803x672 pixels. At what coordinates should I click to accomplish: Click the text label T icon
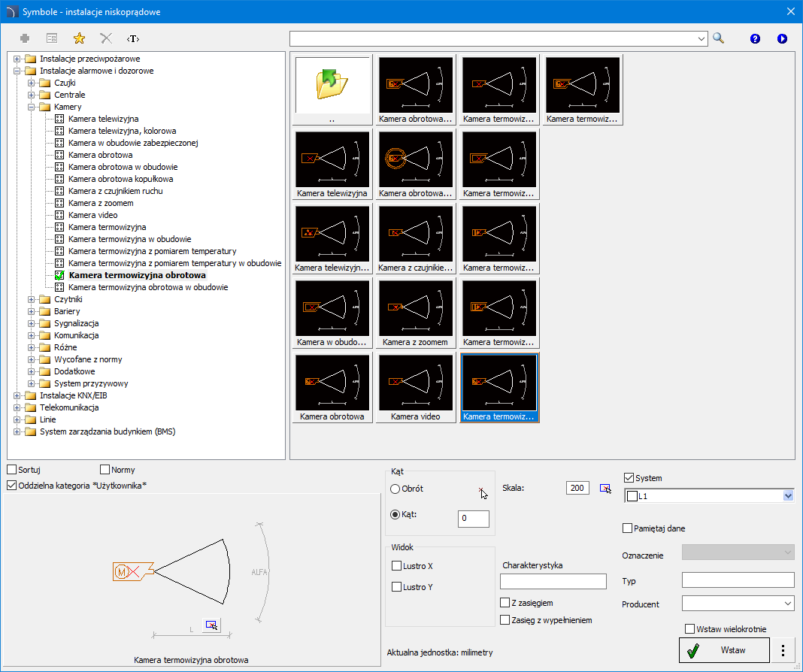133,38
